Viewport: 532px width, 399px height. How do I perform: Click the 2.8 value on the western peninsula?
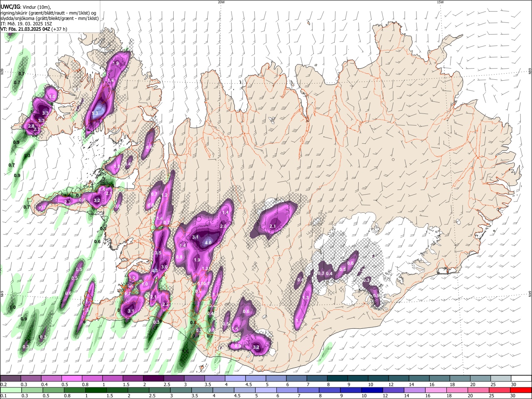31,126
